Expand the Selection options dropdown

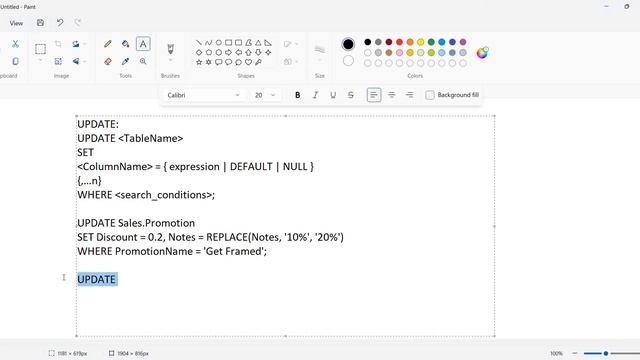click(x=40, y=60)
